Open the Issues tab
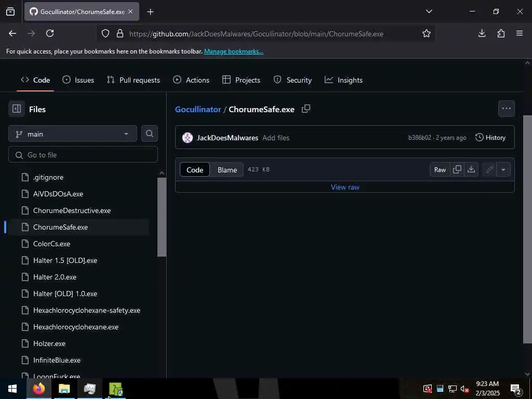532x399 pixels. [78, 80]
